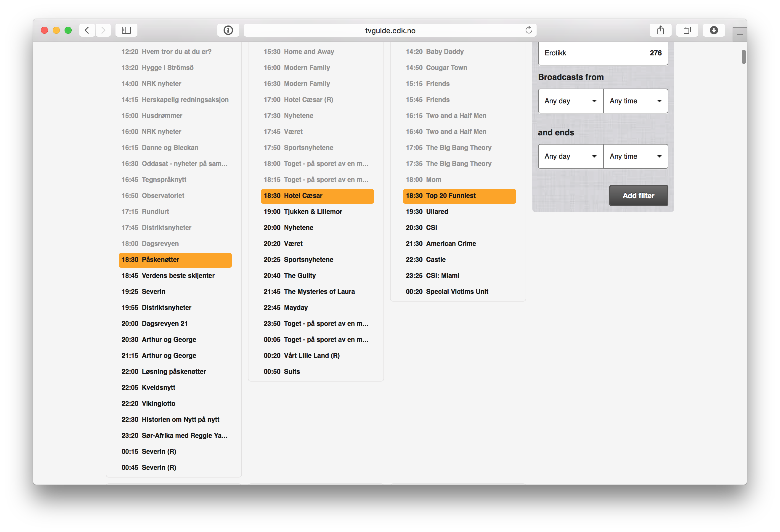Select the Erotikk 276 category item

pyautogui.click(x=603, y=53)
